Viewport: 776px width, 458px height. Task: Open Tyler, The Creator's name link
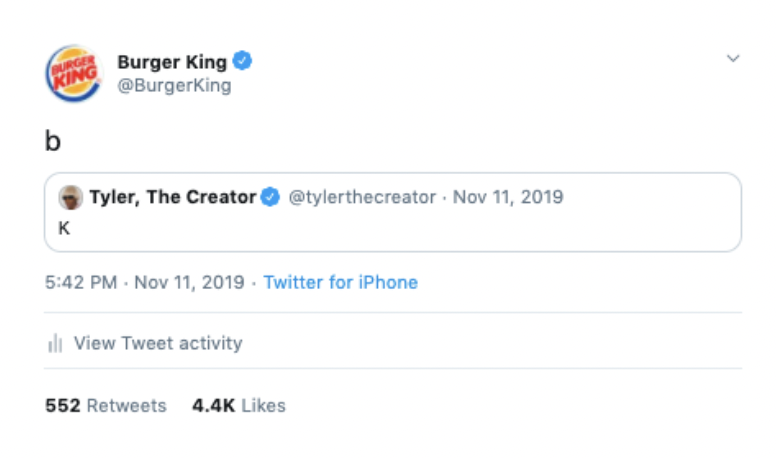[172, 197]
